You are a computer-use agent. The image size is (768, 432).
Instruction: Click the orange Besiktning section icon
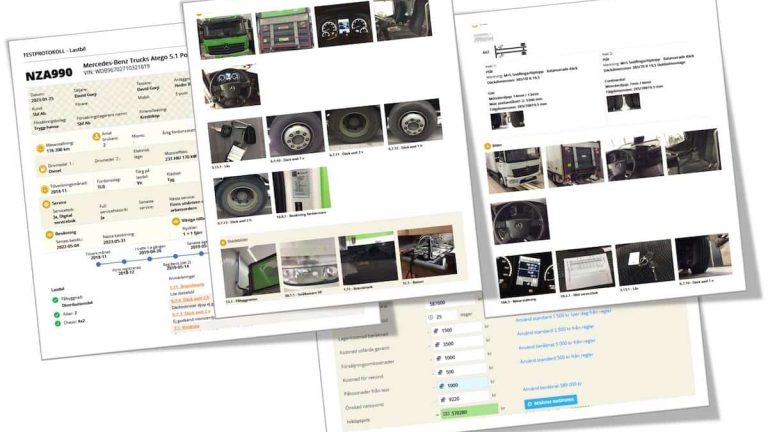[x=45, y=234]
